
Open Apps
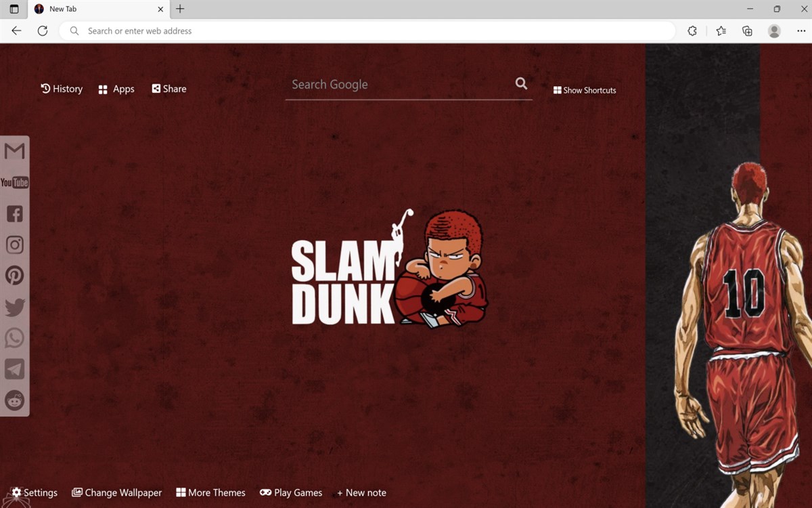pos(116,89)
